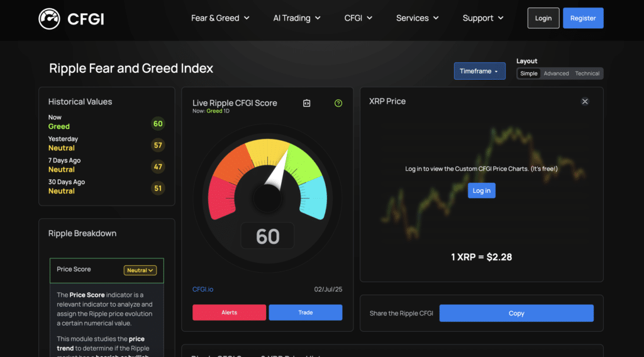
Task: Click the Now score badge 60
Action: click(158, 124)
